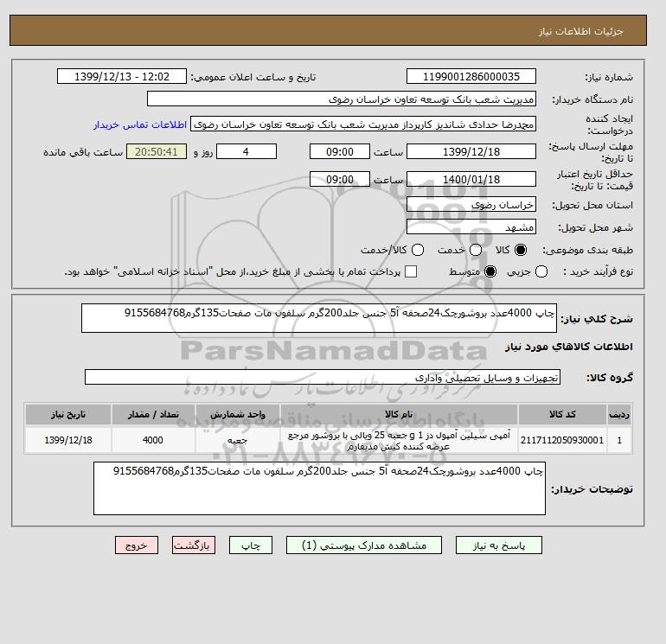The image size is (666, 644).
Task: Click the توضیحات خریدار notes text area
Action: pos(319,488)
